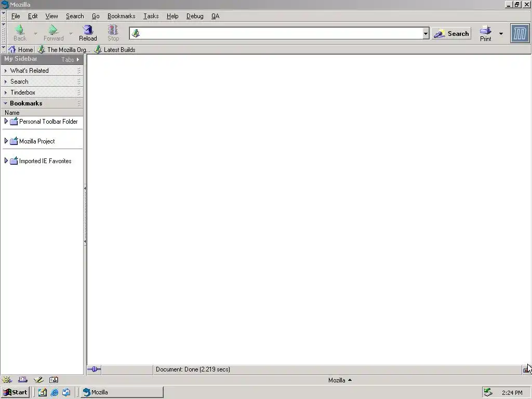Expand the What's Related sidebar panel
Screen dimensions: 532x399
click(42, 71)
